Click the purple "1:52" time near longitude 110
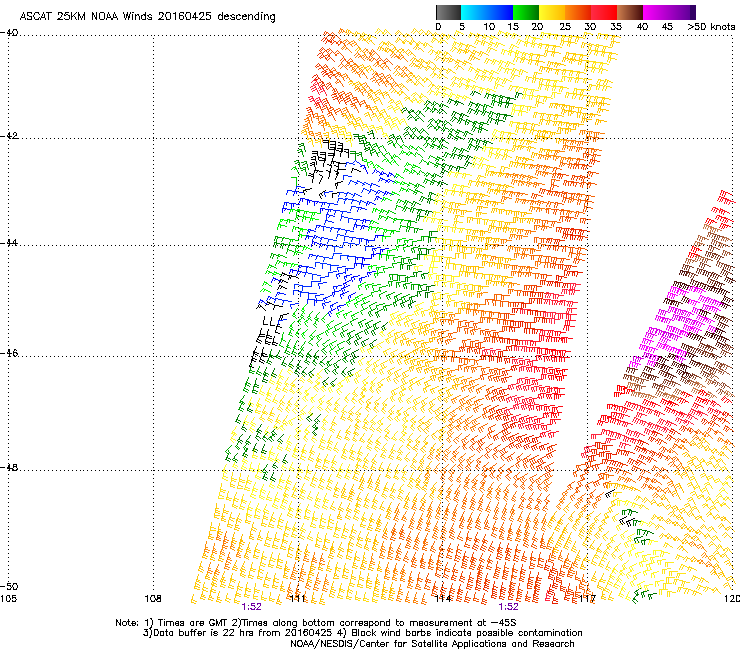The width and height of the screenshot is (740, 650). [x=251, y=607]
